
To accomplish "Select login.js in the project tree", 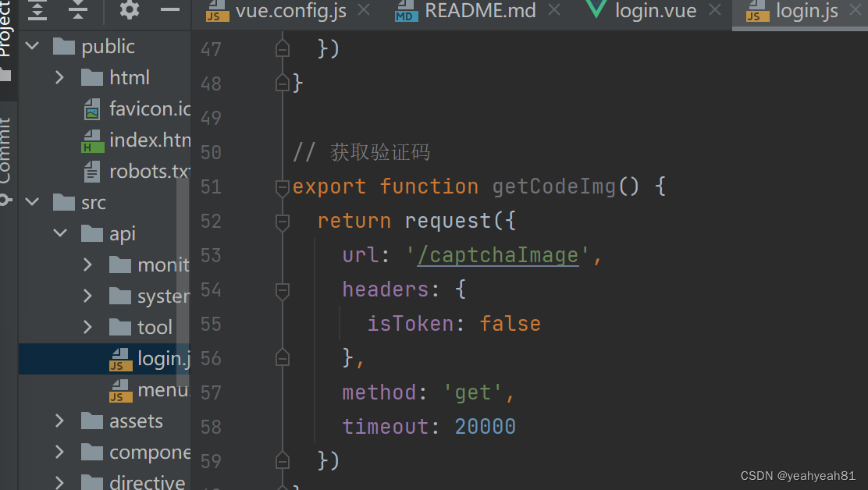I will pyautogui.click(x=105, y=359).
